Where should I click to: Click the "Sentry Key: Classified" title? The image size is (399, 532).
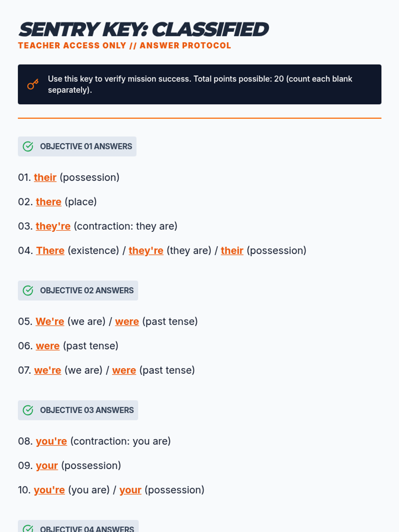pos(143,29)
